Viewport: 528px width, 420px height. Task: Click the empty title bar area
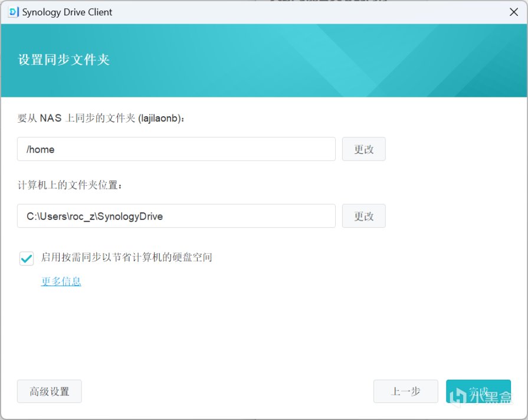(x=303, y=12)
